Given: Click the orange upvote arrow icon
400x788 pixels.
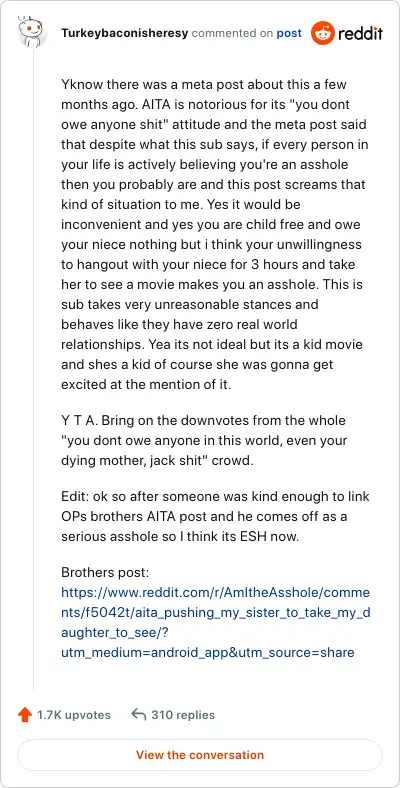Looking at the screenshot, I should pos(25,715).
